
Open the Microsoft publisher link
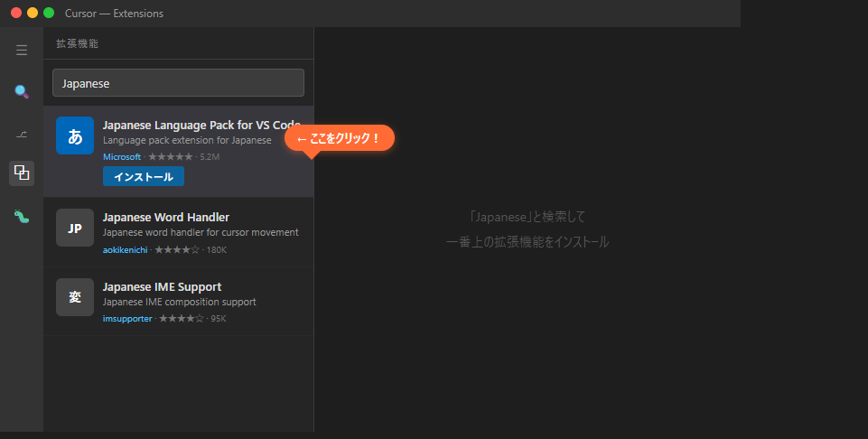tap(122, 156)
